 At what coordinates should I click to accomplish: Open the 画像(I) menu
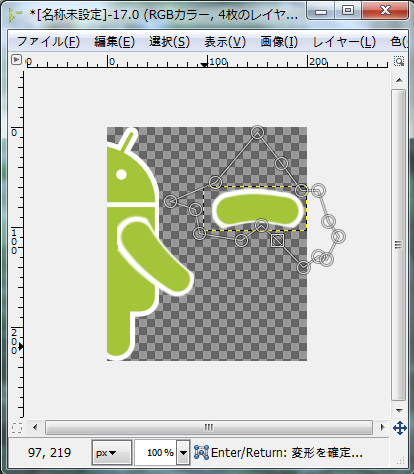(279, 42)
